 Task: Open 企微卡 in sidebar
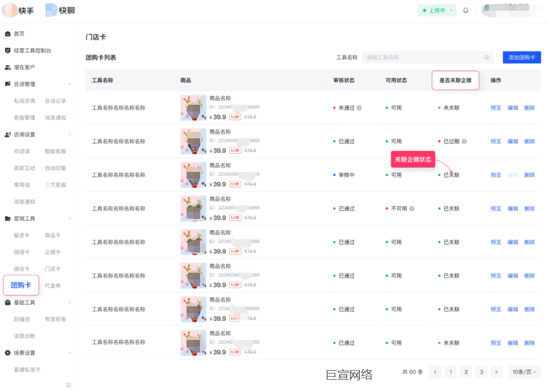[53, 252]
